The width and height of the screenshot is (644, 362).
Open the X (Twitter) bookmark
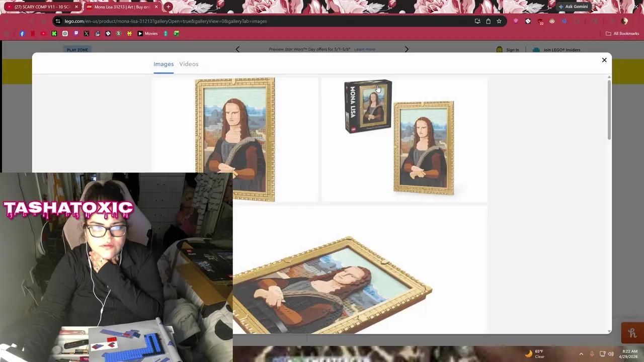pyautogui.click(x=87, y=34)
